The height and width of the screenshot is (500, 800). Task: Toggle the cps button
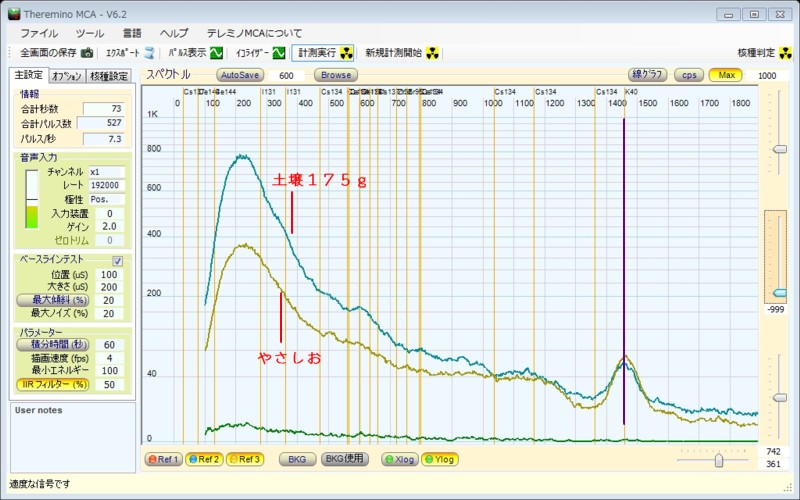point(689,75)
